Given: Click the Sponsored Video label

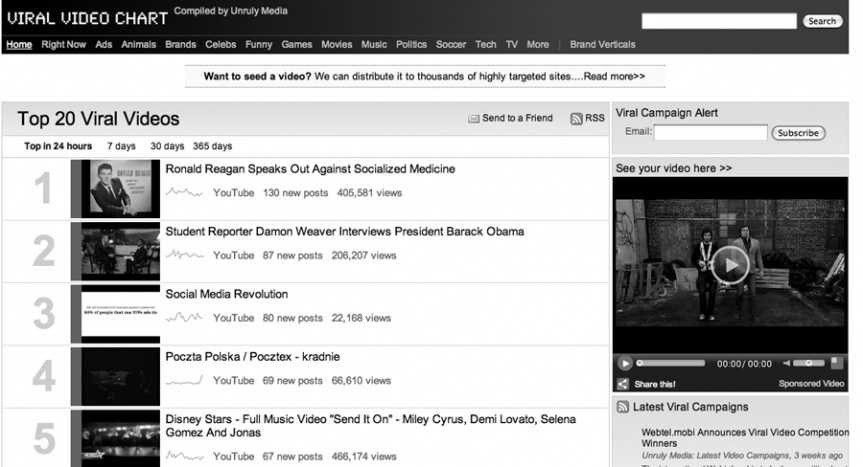Looking at the screenshot, I should 811,383.
